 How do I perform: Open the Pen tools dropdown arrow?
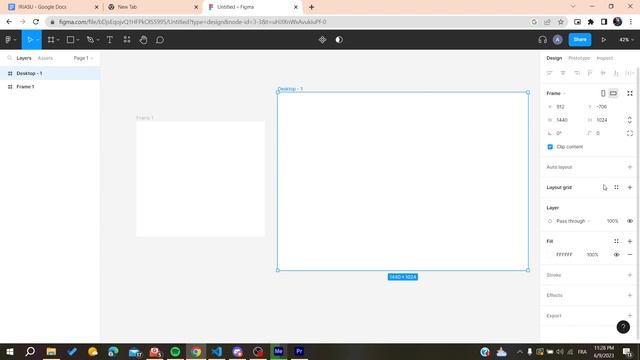click(x=98, y=40)
